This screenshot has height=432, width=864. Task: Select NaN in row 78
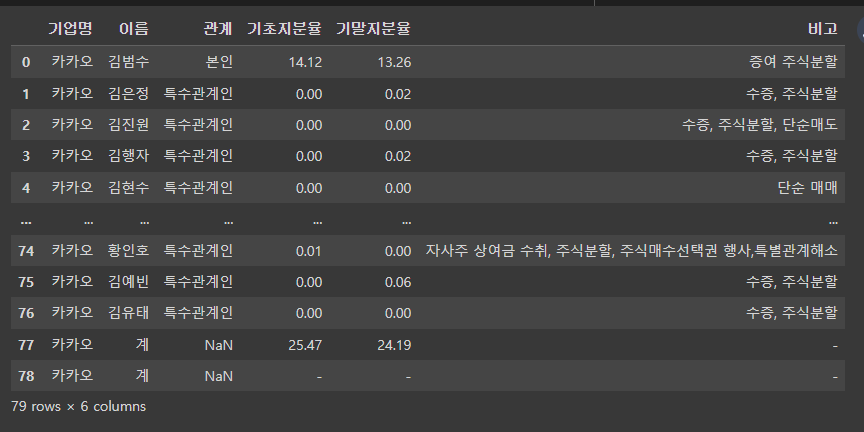click(219, 376)
